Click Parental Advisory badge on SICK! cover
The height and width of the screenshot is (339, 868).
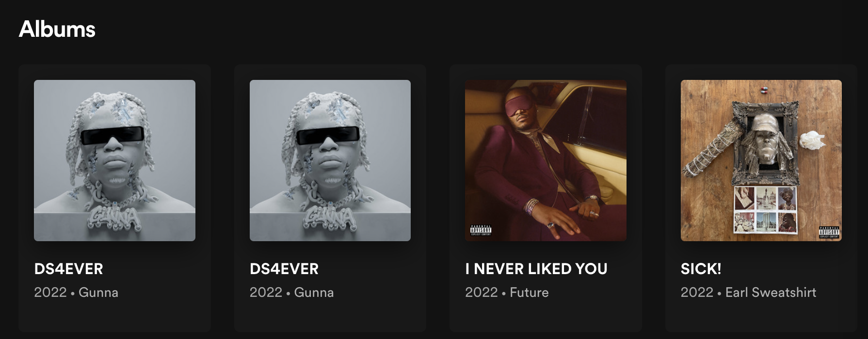[x=829, y=232]
